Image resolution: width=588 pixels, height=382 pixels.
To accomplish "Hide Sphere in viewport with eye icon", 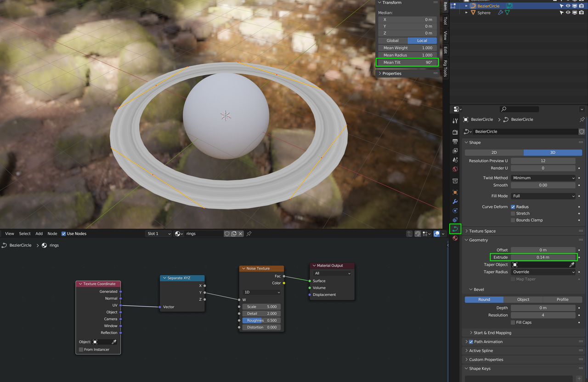I will click(568, 13).
